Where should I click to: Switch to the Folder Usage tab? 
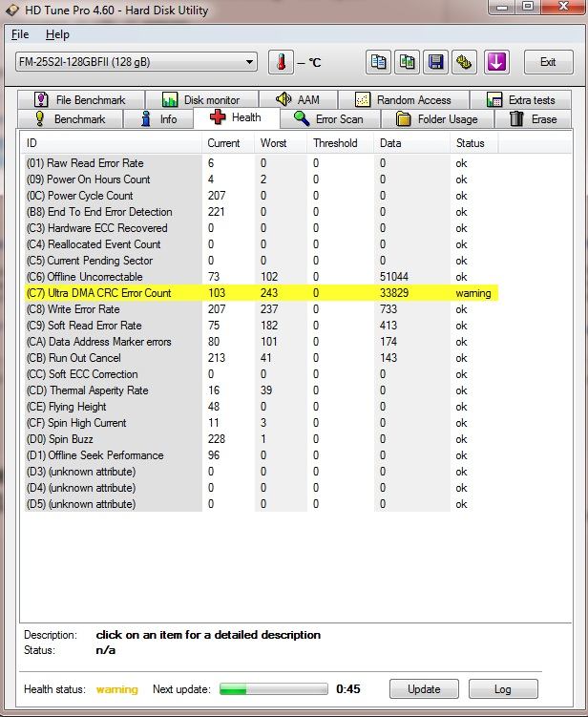point(437,119)
